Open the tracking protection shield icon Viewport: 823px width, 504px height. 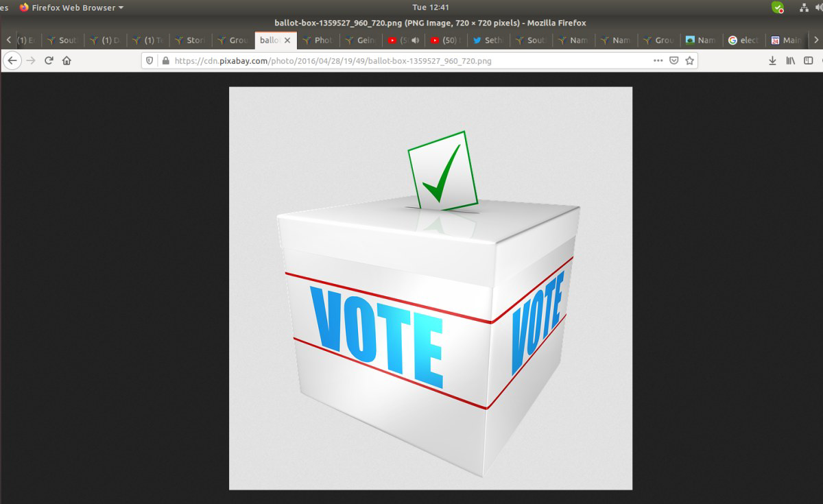[150, 60]
